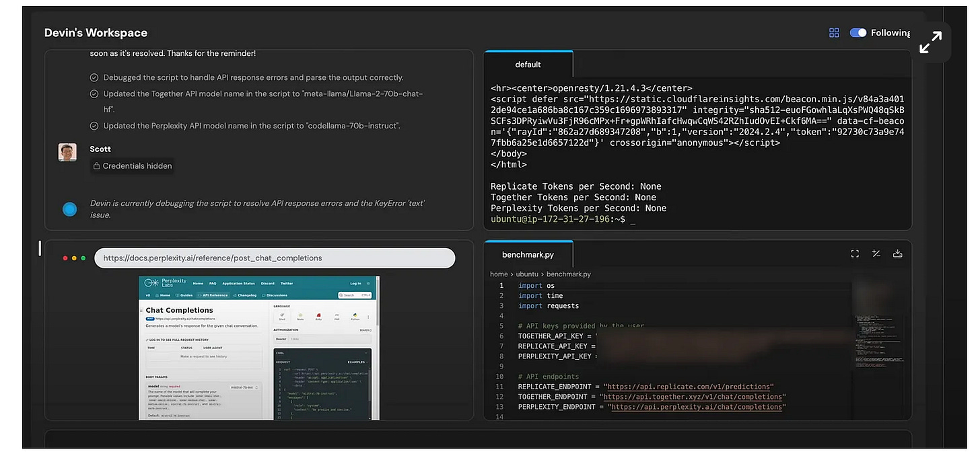
Task: Click the check icon beside the Together API update
Action: tap(94, 93)
